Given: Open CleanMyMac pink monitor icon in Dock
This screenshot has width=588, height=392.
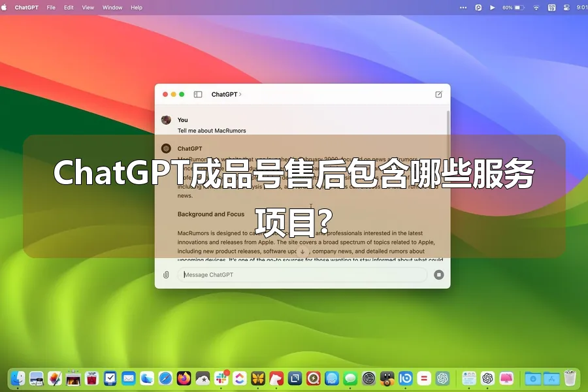Looking at the screenshot, I should [506, 378].
